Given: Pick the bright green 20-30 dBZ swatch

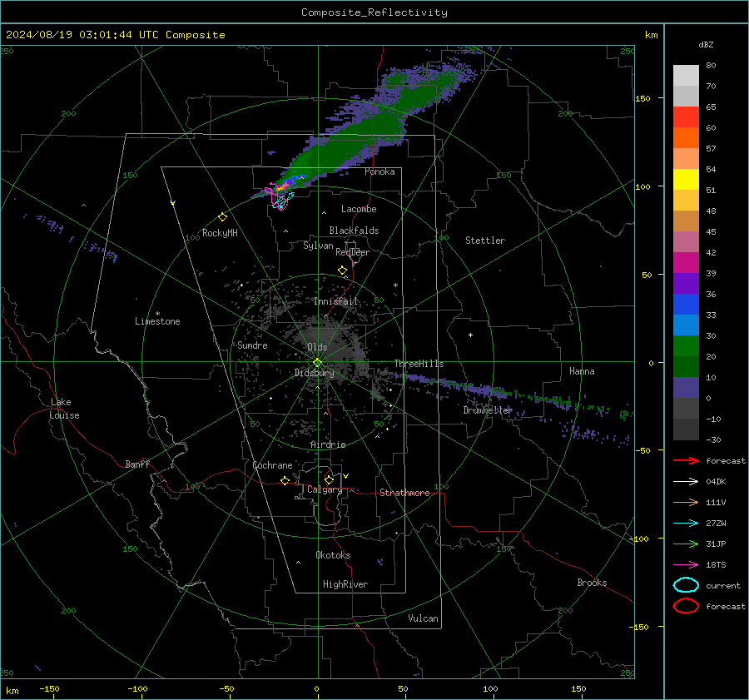Looking at the screenshot, I should 686,346.
